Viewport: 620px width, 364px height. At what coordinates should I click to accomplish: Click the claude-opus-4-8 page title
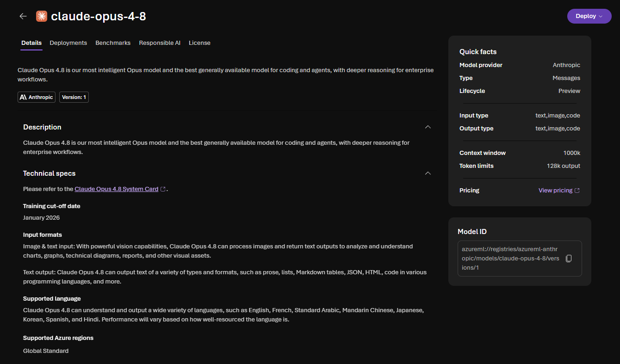(x=99, y=17)
